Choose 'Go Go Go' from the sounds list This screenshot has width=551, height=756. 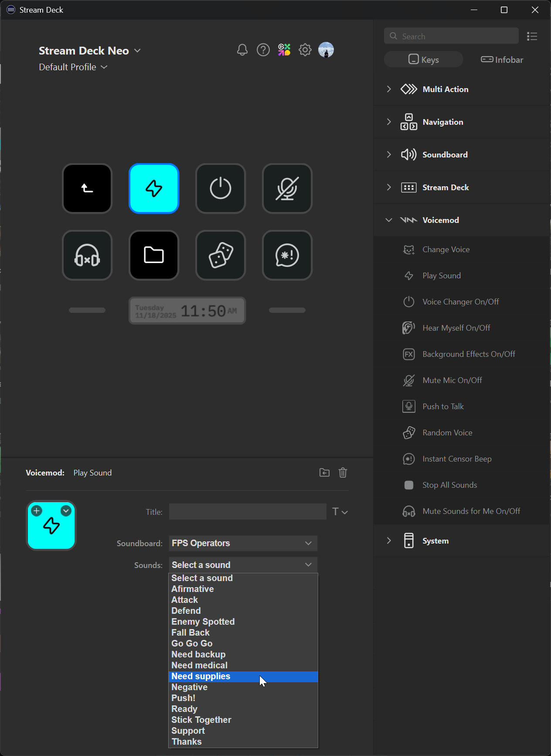click(x=243, y=644)
